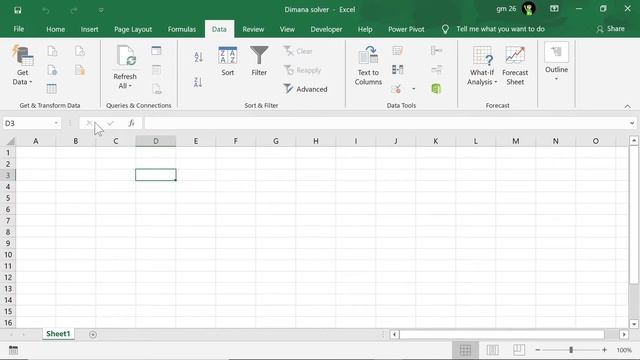Open the Page Layout tab
640x360 pixels.
[133, 29]
